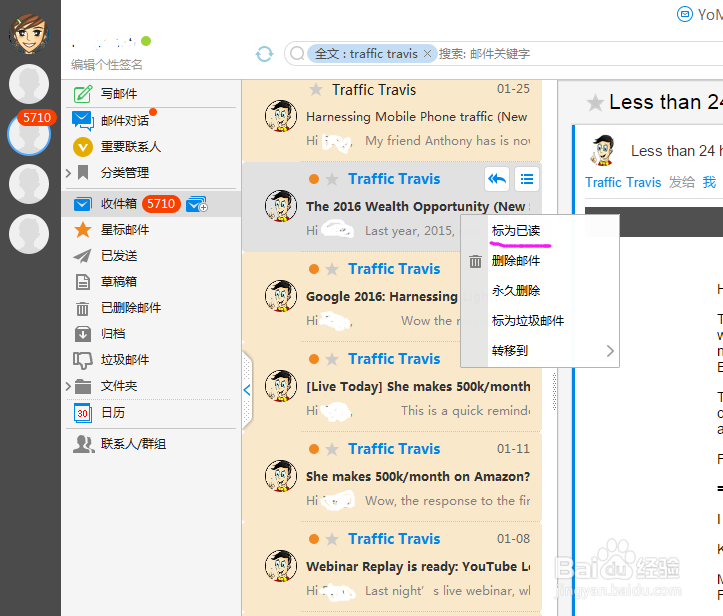723x616 pixels.
Task: Open the list menu icon on selected mail
Action: 527,179
